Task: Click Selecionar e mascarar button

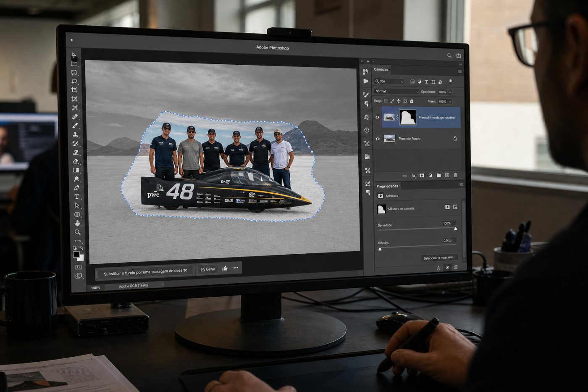Action: [x=439, y=258]
